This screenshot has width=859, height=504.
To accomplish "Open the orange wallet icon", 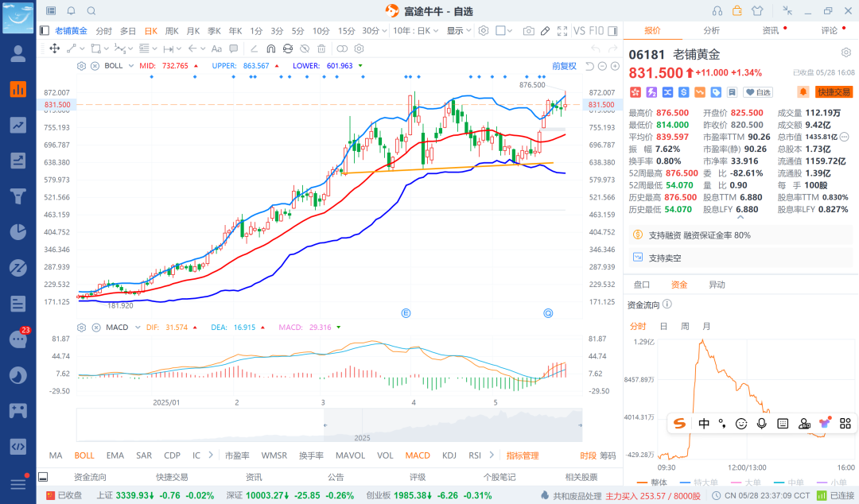I will click(737, 11).
